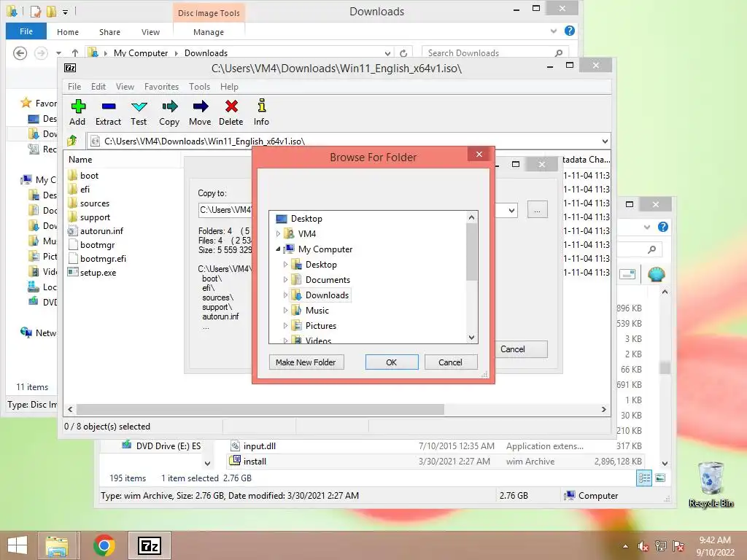Click scroll-down arrow in folder tree
This screenshot has width=747, height=560.
click(471, 338)
